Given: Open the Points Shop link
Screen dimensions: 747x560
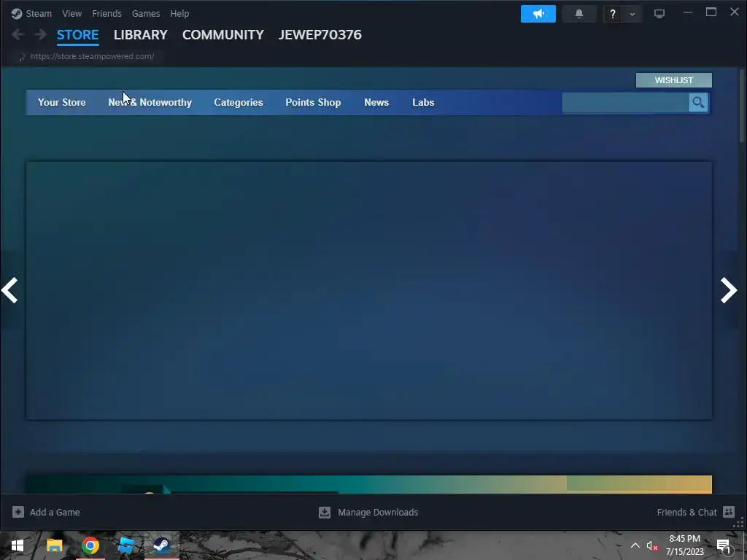Looking at the screenshot, I should pos(313,102).
